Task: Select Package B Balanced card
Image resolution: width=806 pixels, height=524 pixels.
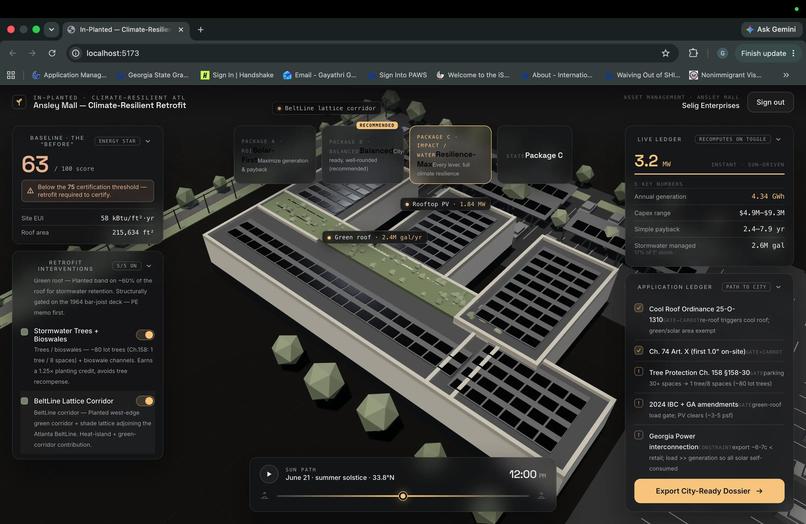Action: click(364, 155)
